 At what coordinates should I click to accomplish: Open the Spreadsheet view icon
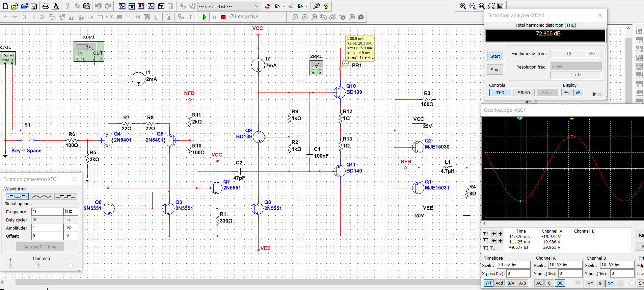pos(132,6)
